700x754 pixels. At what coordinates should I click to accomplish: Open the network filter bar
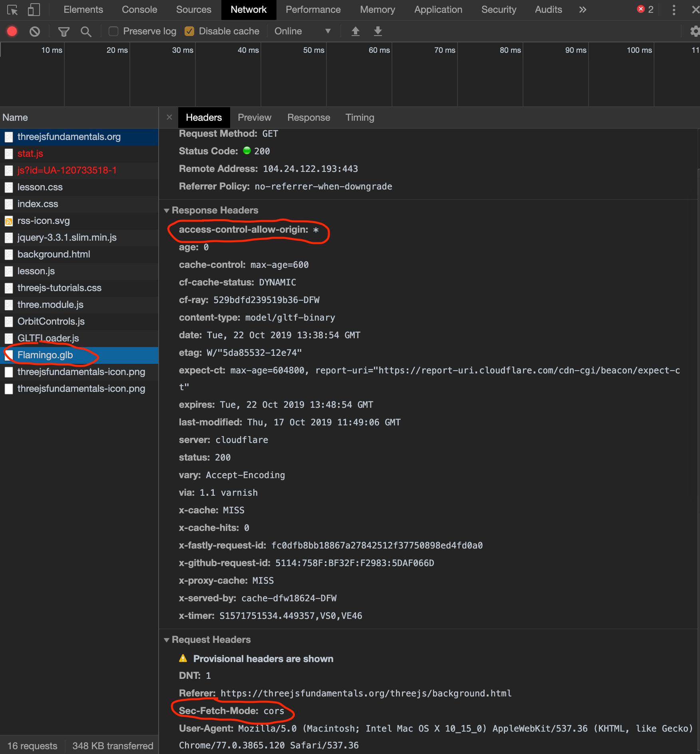[x=63, y=31]
